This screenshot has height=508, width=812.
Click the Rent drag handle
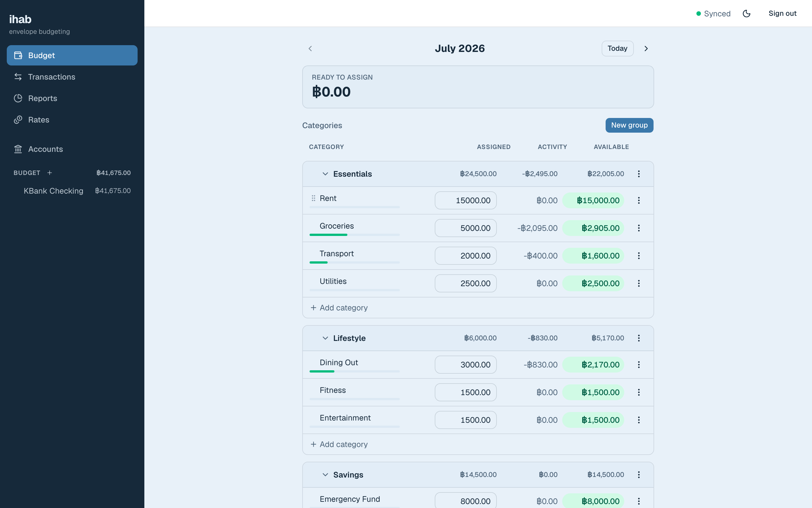coord(314,198)
